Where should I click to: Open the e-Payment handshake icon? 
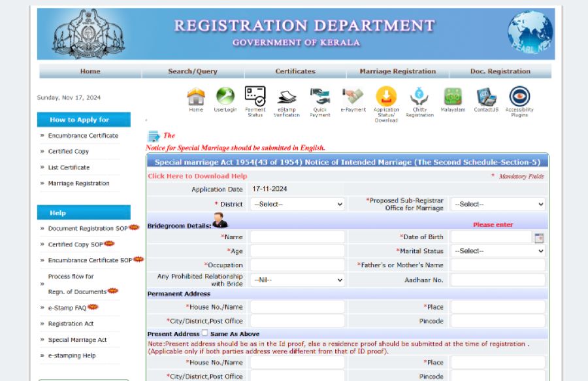[x=353, y=96]
